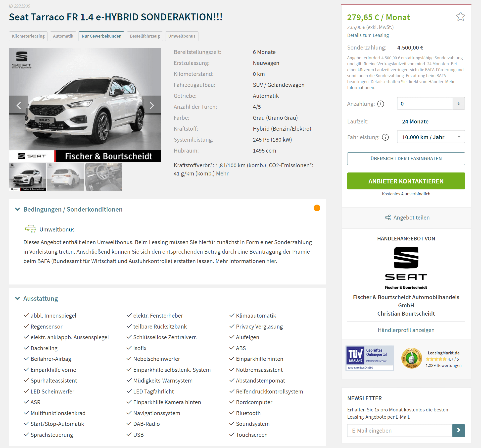The height and width of the screenshot is (448, 481).
Task: Open Händlerprofil anzeigen link
Action: coord(406,330)
